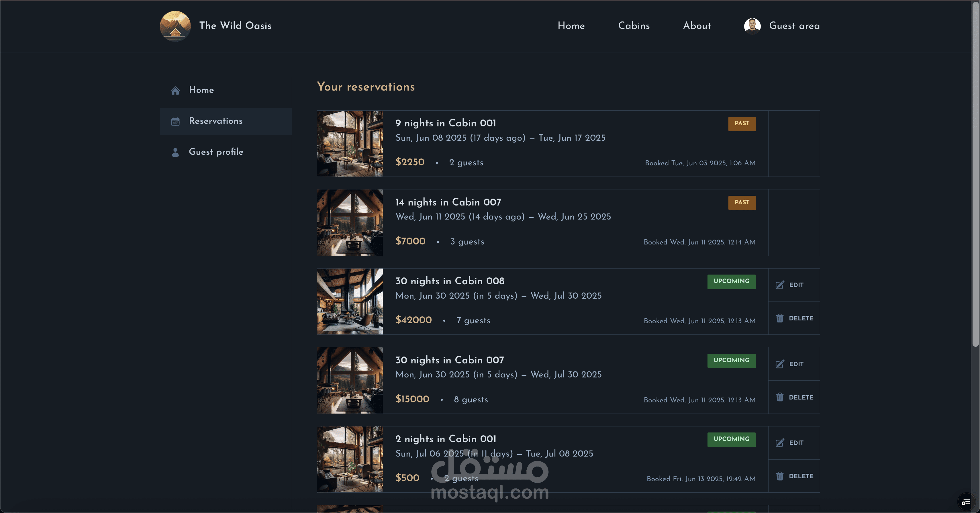Click the calendar icon beside Reservations
This screenshot has height=513, width=980.
click(x=175, y=122)
